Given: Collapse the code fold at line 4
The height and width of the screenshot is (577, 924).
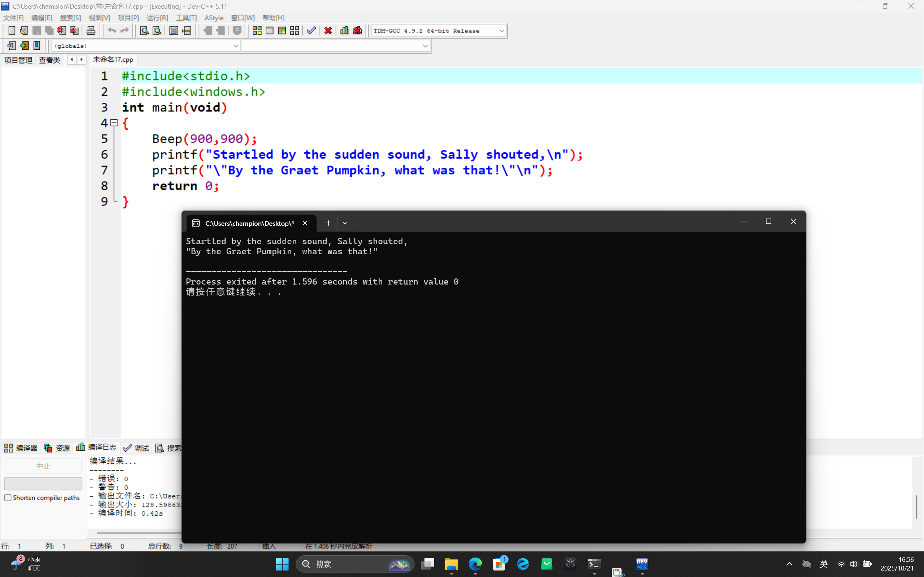Looking at the screenshot, I should (x=114, y=123).
